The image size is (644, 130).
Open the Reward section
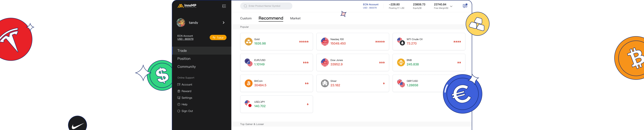tap(186, 91)
